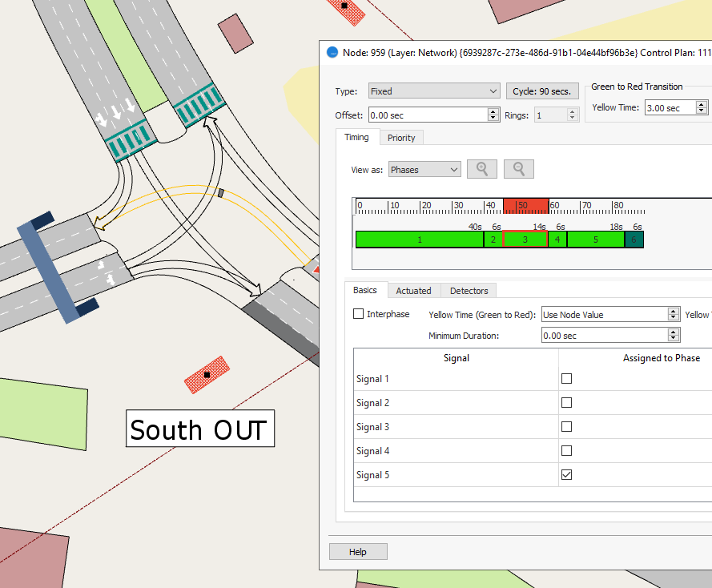Open the Detectors tab
Image resolution: width=712 pixels, height=588 pixels.
(x=469, y=290)
